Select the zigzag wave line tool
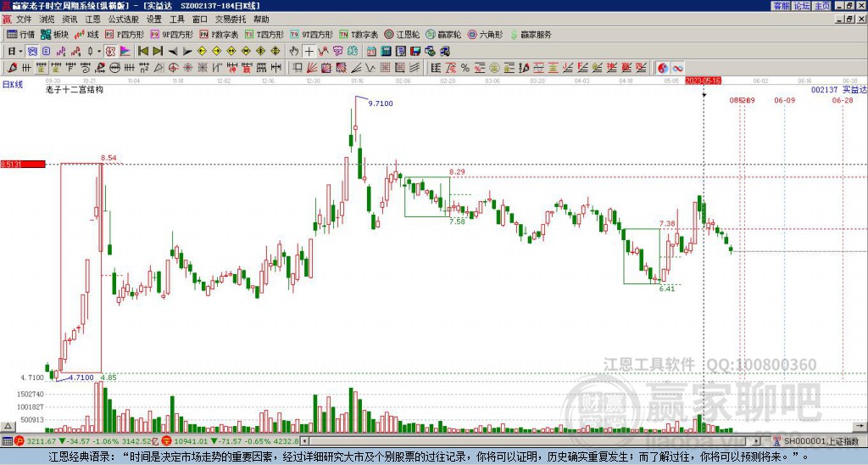This screenshot has width=868, height=465. tap(370, 68)
